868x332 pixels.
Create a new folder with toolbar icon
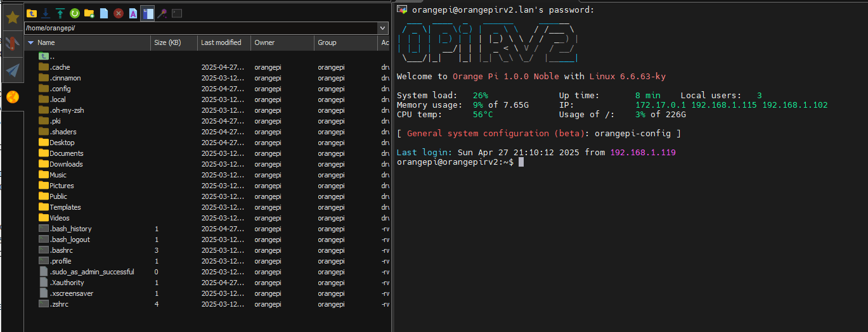click(x=89, y=13)
